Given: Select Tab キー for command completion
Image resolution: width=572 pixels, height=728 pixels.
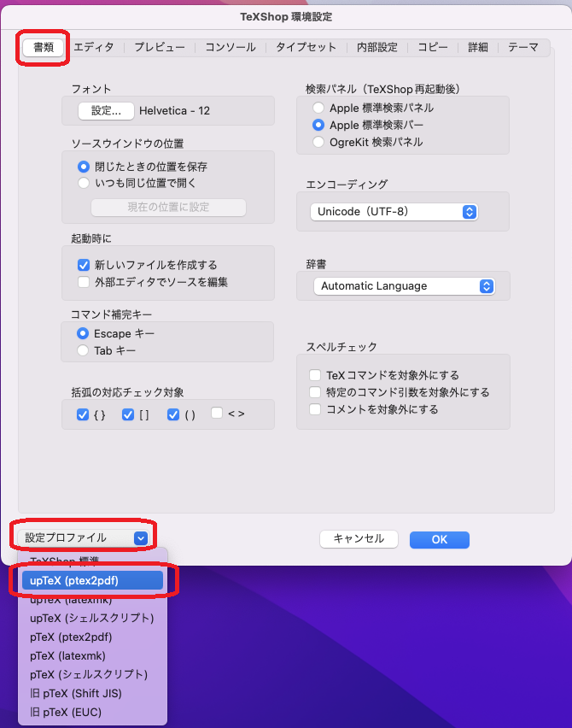Looking at the screenshot, I should (x=84, y=350).
